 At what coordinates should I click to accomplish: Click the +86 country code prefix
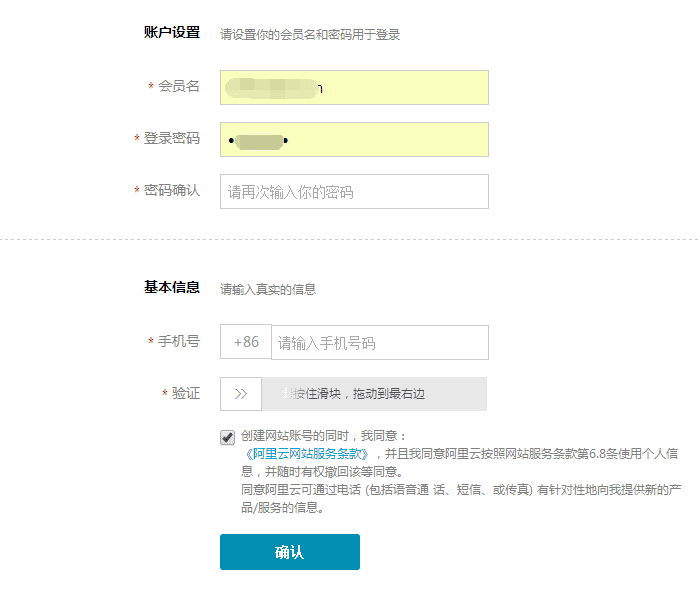coord(246,342)
